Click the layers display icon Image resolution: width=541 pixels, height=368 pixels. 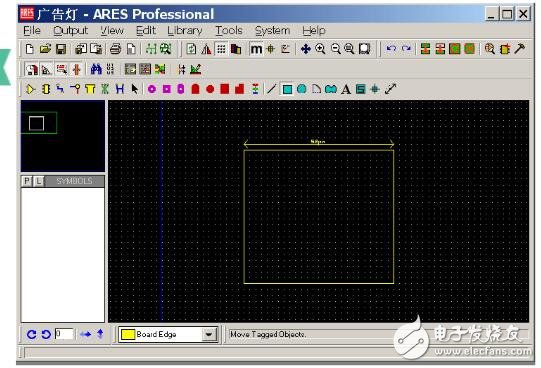coord(236,49)
